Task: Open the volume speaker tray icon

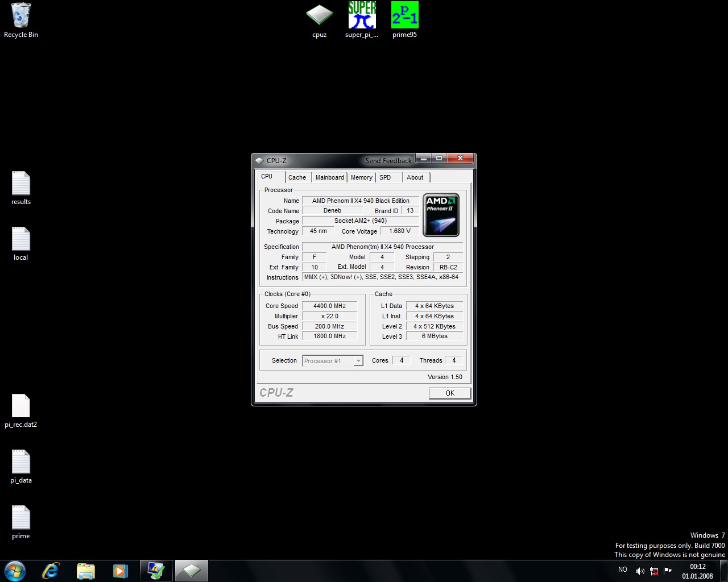Action: (x=640, y=571)
